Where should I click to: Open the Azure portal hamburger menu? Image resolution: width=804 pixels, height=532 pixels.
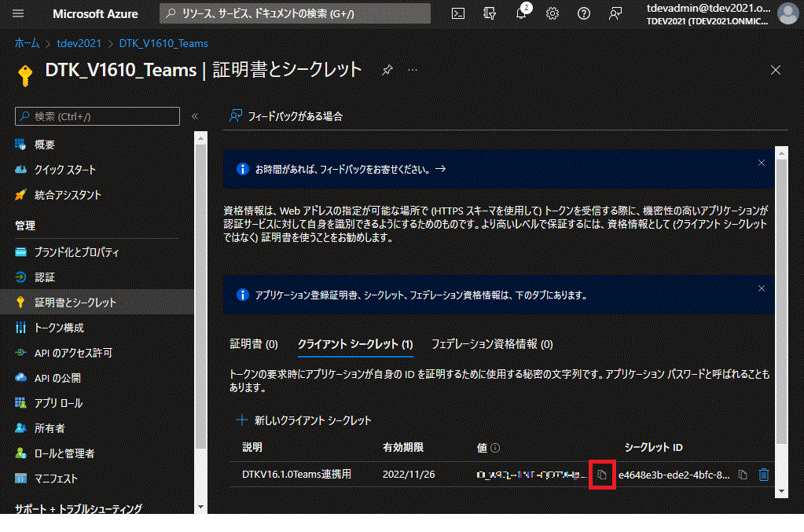click(18, 14)
